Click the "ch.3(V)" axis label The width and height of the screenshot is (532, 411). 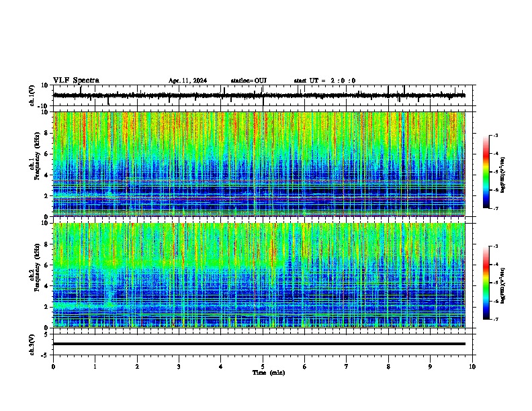(x=32, y=345)
